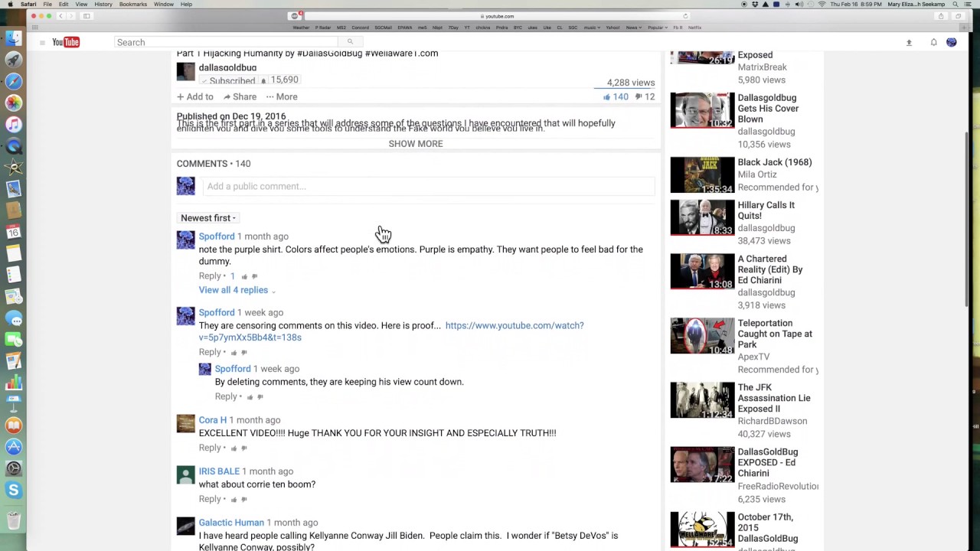This screenshot has height=551, width=980.
Task: Click IRIS BALE commenter name
Action: pyautogui.click(x=219, y=471)
